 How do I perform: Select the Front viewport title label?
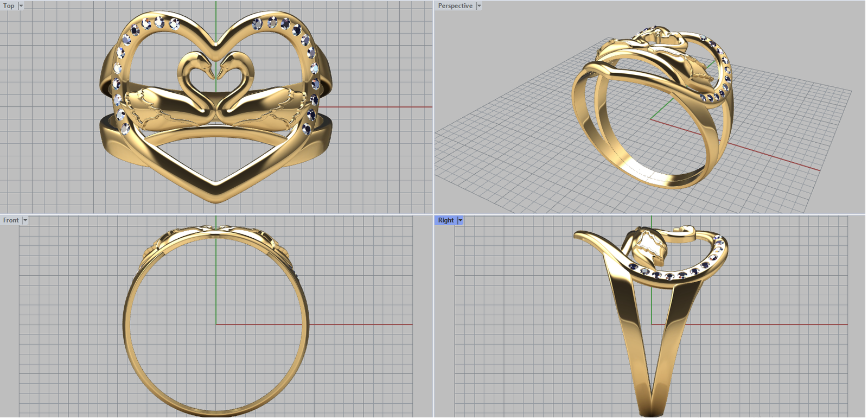point(11,220)
